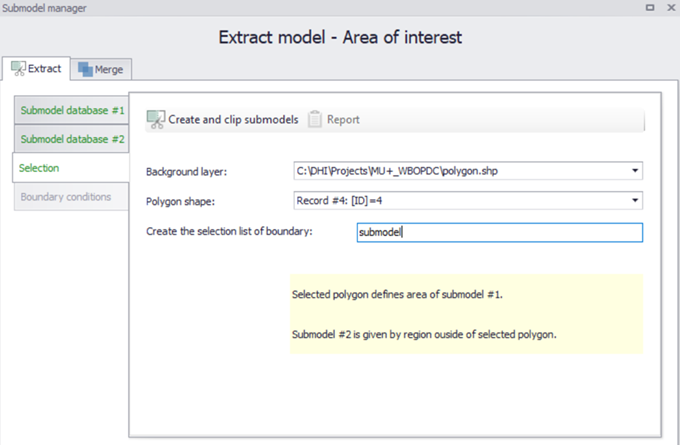Click the 'Extract model - Area of interest' heading
The width and height of the screenshot is (680, 445).
point(340,37)
